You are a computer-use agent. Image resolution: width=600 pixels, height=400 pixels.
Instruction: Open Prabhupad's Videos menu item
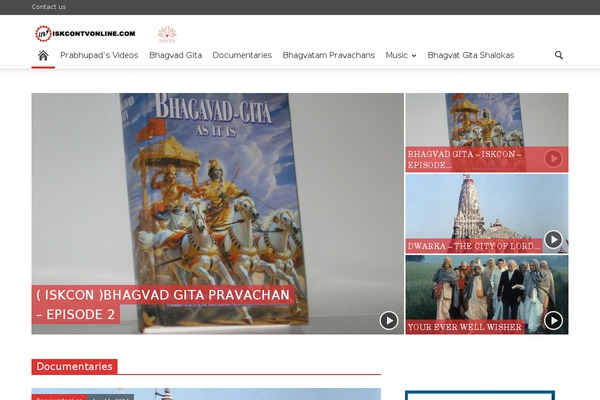point(99,56)
